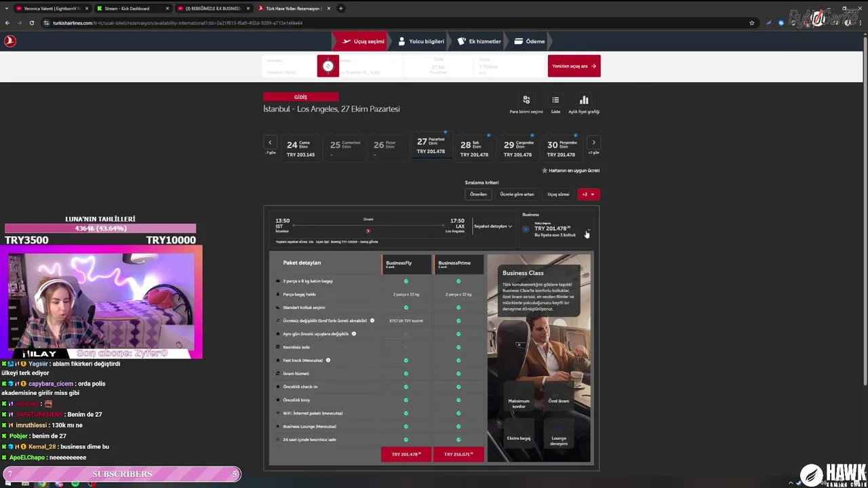Open currency selection (Para birimi seçimi)
The height and width of the screenshot is (488, 868).
click(526, 104)
